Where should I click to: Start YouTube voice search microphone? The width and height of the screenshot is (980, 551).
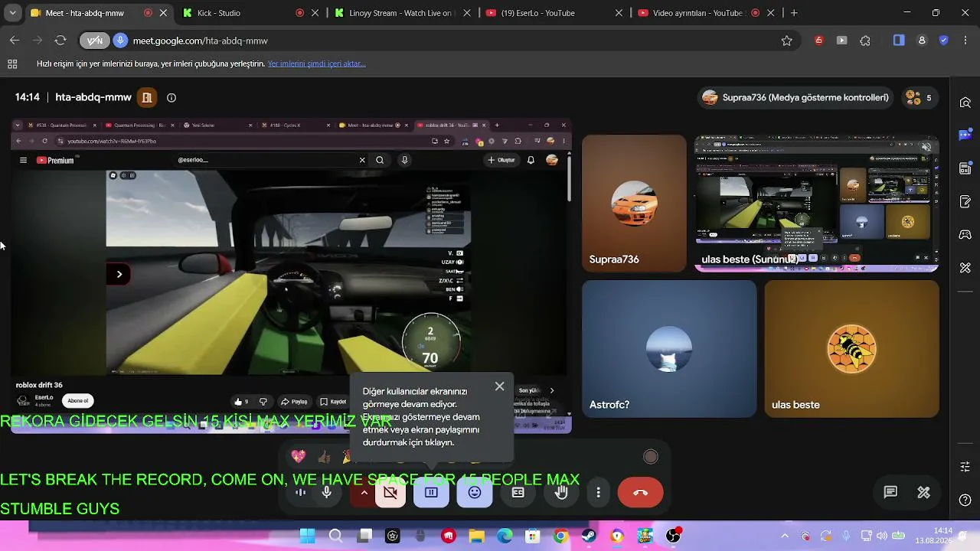[404, 160]
